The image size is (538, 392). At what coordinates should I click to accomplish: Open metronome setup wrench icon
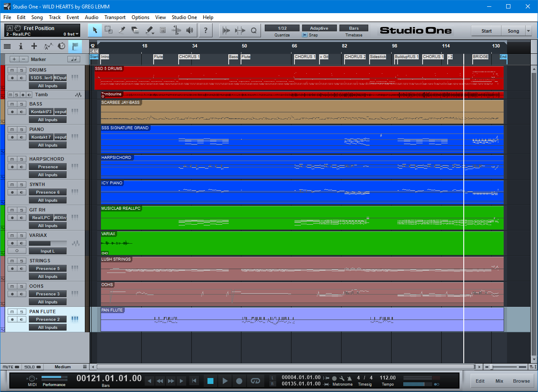tap(342, 378)
